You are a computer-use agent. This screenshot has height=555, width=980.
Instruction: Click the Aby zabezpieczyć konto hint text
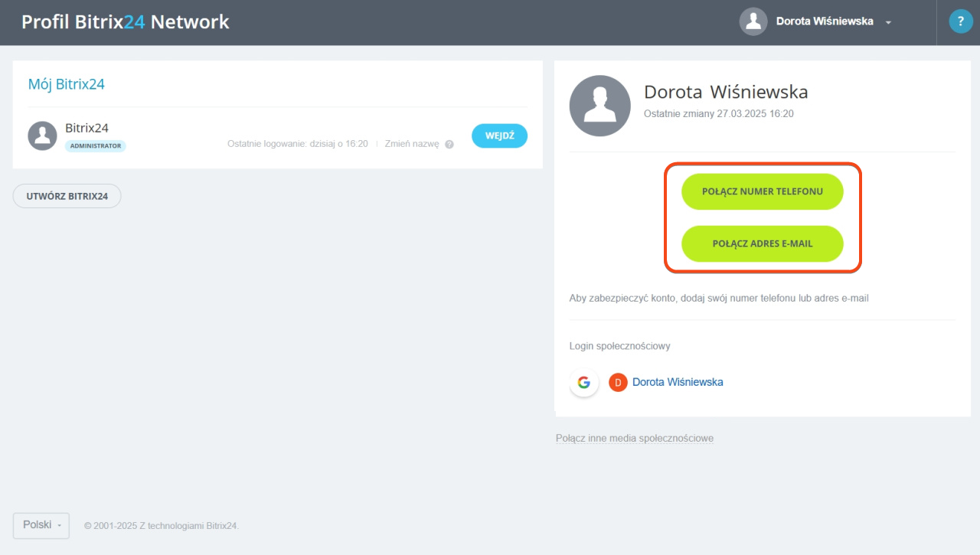[719, 298]
